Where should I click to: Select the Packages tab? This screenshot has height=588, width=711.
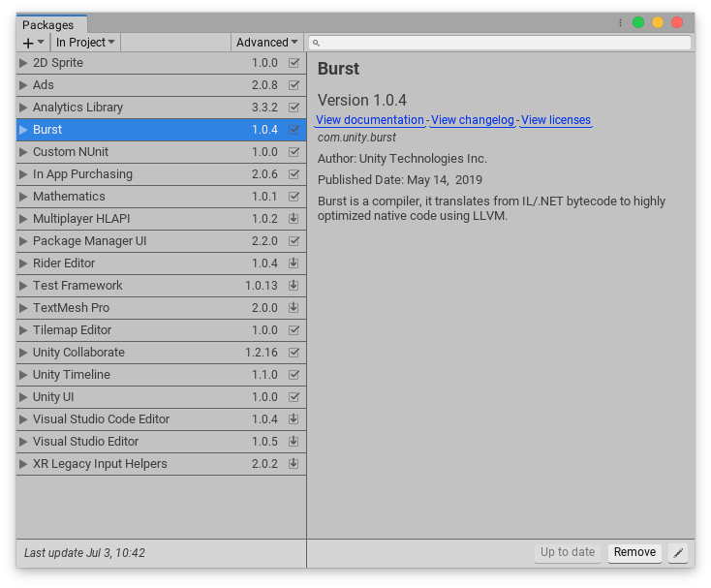48,25
